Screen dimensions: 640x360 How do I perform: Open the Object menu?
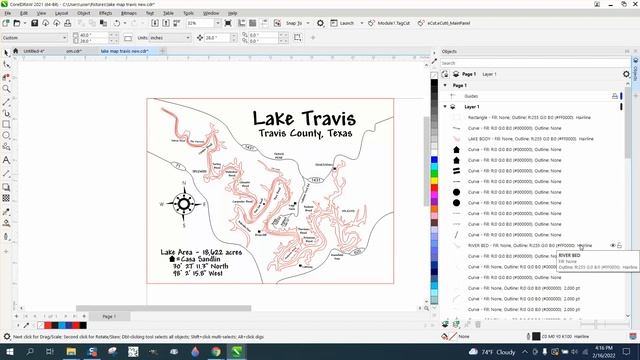pos(84,13)
